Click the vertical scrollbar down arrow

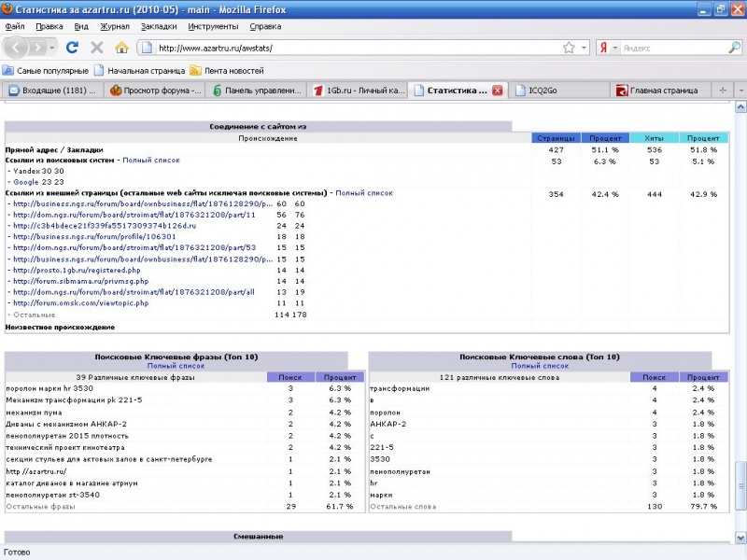click(x=740, y=539)
